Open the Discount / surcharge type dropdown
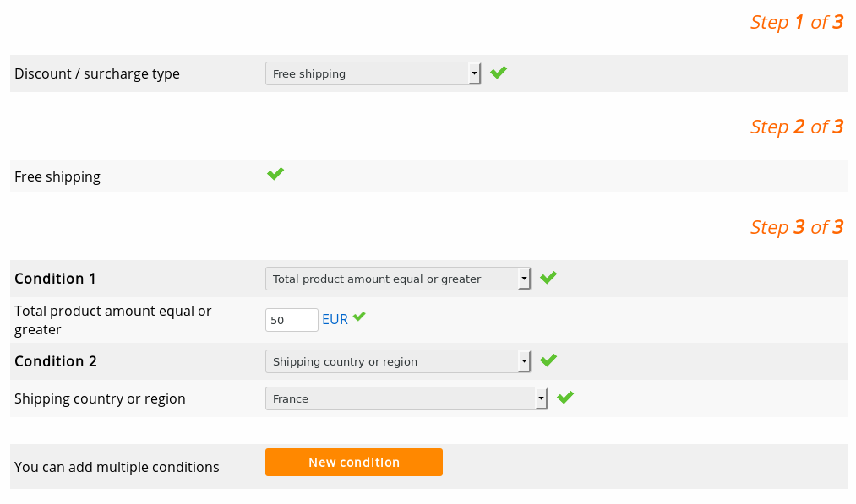This screenshot has height=504, width=856. tap(373, 73)
